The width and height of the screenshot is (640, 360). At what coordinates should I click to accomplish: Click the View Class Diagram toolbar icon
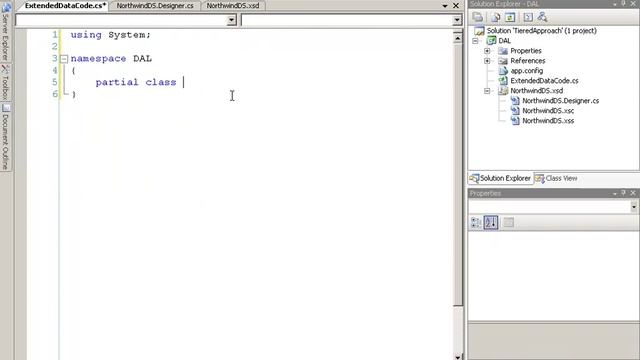542,17
